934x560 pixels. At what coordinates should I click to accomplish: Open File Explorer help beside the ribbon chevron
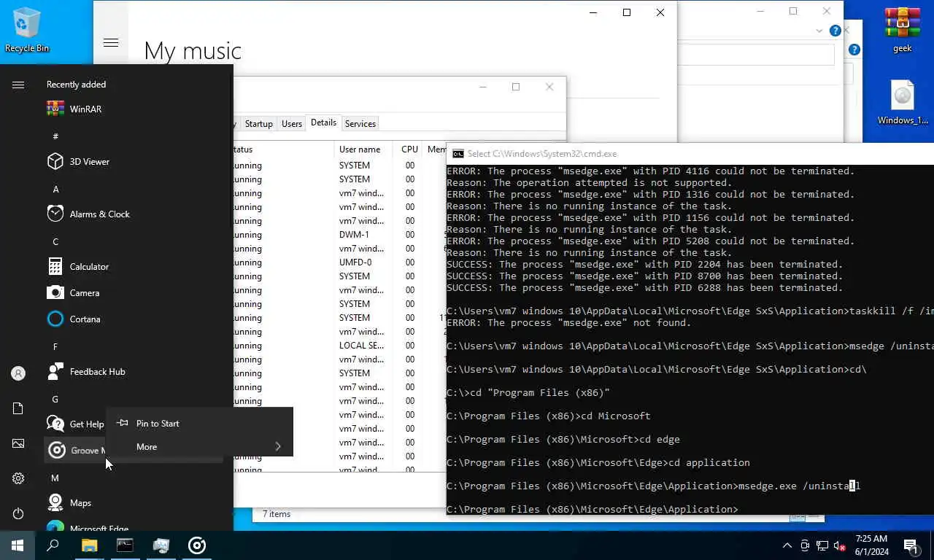835,31
